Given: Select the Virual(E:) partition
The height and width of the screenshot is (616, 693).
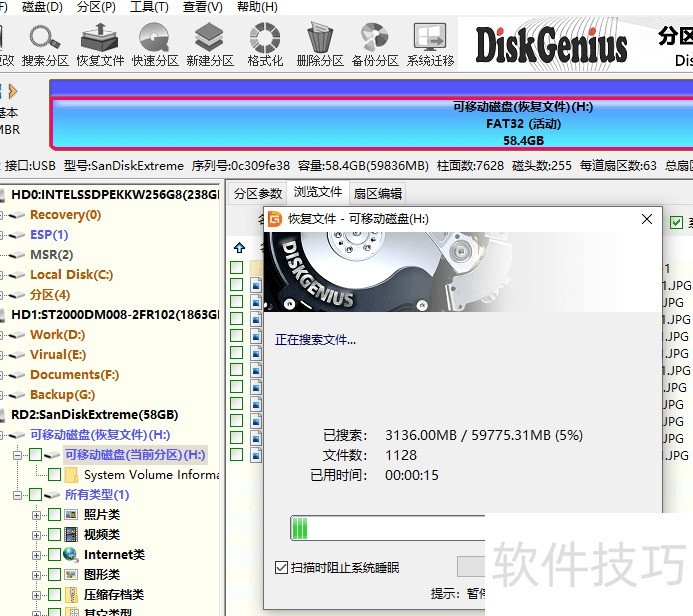Looking at the screenshot, I should [x=58, y=355].
